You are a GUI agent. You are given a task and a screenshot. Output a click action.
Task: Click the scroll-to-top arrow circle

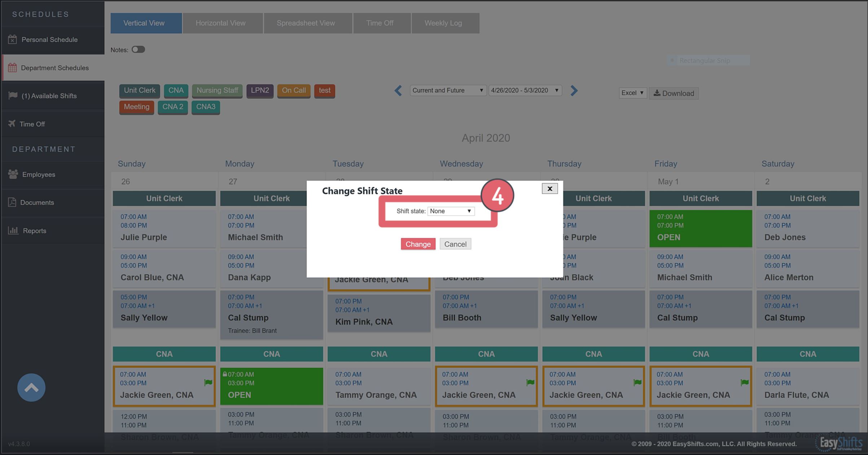[31, 388]
